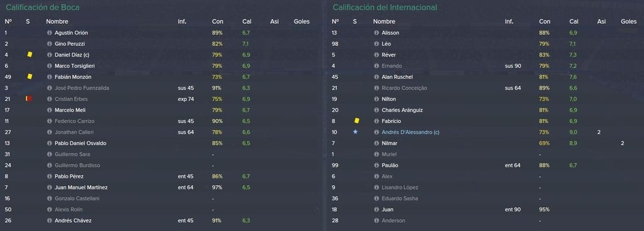Sort Internacional table by Goles column
The width and height of the screenshot is (644, 231).
[628, 21]
